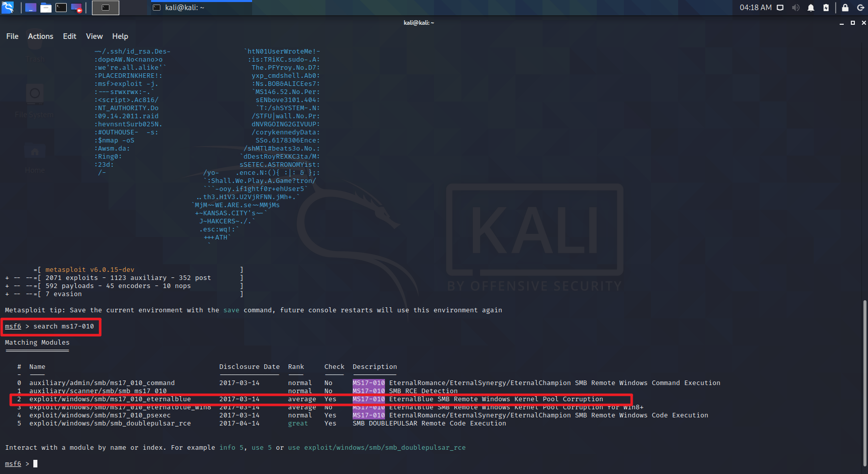Click 'use exploit/windows/smb/smb_doublepulsar_rce' example text
Screen dimensions: 868x474
point(377,448)
